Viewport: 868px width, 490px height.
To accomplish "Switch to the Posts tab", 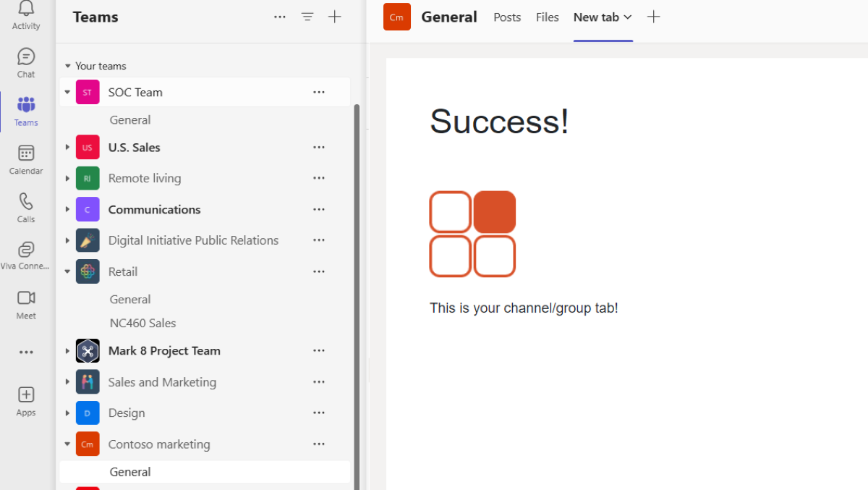I will click(x=507, y=17).
